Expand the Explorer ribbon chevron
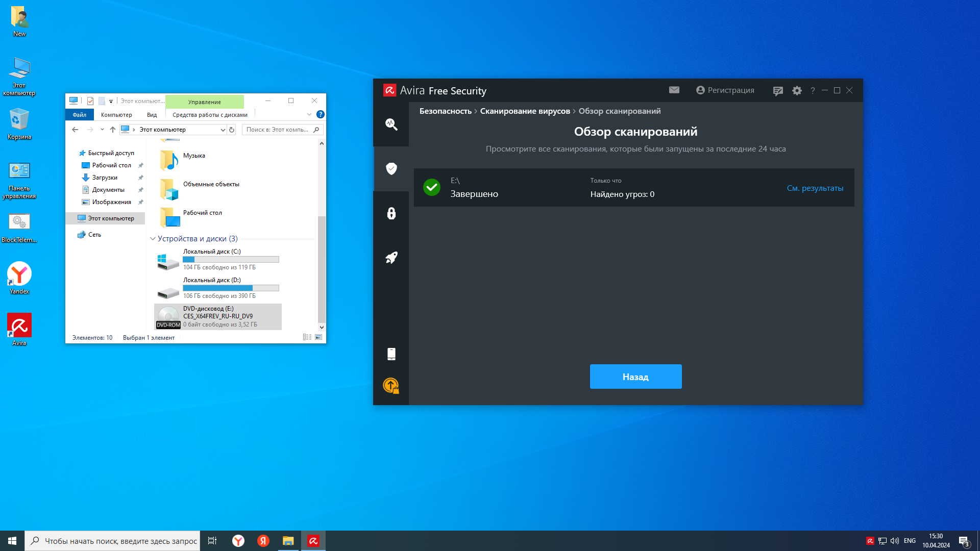The height and width of the screenshot is (551, 980). [309, 114]
